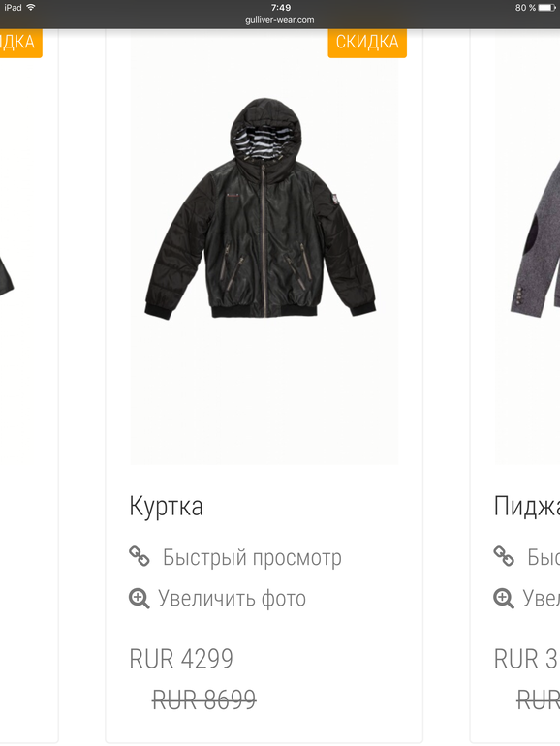Open Быстрый просмотр for the Куртка

(252, 557)
